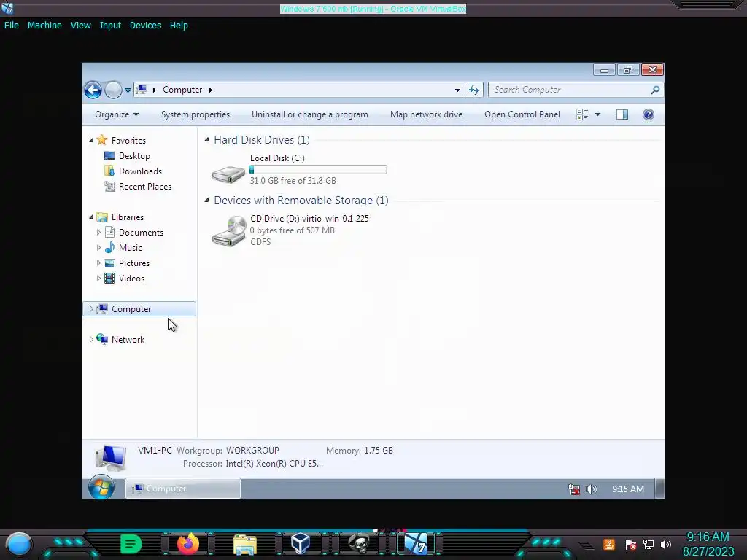Click the guest volume speaker icon
The height and width of the screenshot is (560, 747).
(x=591, y=489)
